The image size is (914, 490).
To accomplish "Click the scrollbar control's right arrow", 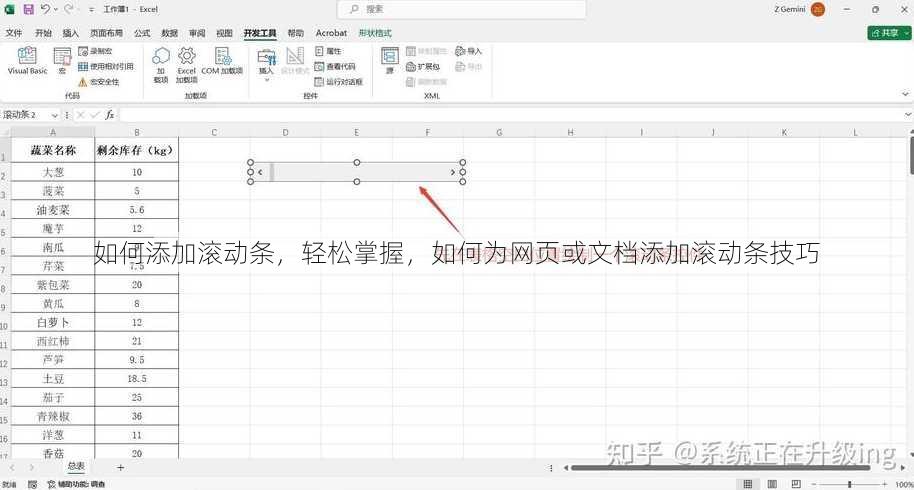I will point(452,172).
